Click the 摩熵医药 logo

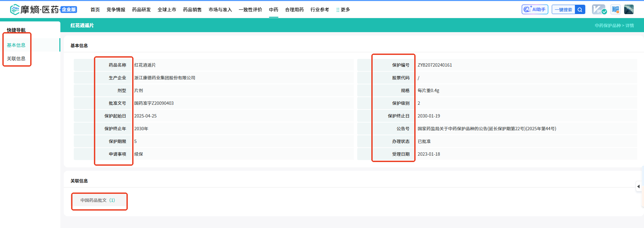[x=34, y=9]
